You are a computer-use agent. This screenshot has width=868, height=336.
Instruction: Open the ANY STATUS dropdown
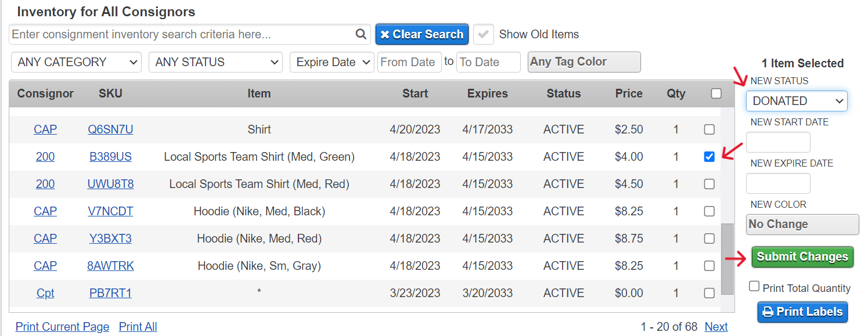click(215, 62)
